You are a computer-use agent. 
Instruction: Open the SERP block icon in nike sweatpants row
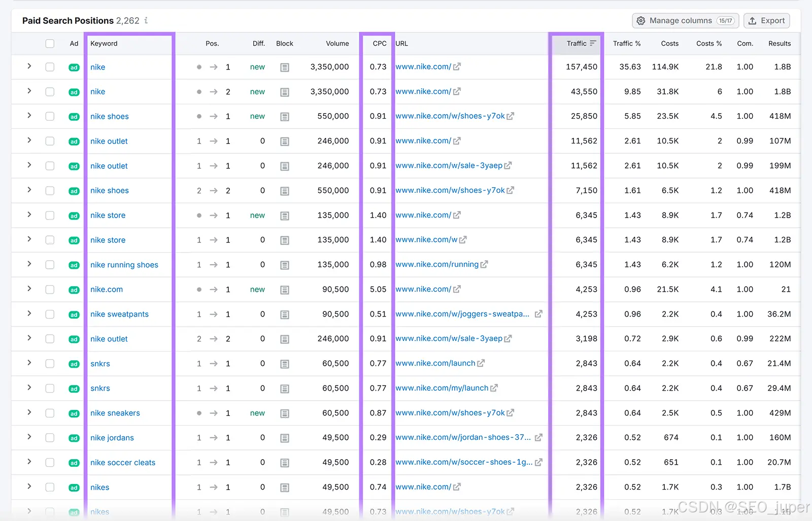point(285,315)
